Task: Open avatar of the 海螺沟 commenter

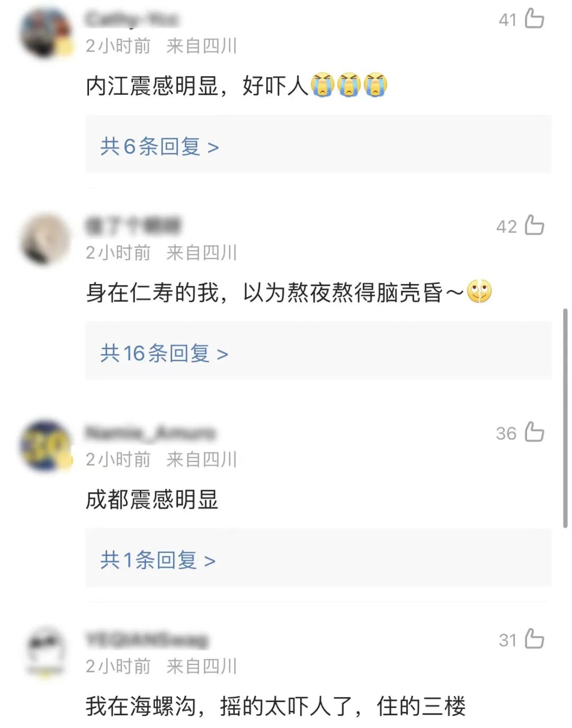Action: click(x=46, y=653)
